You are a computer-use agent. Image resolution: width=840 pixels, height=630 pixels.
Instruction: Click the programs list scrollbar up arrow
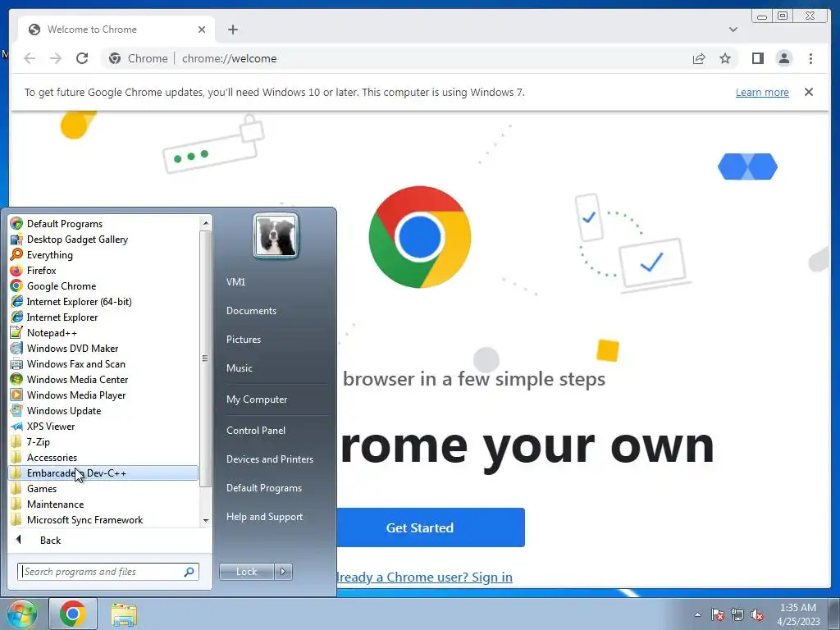[206, 222]
